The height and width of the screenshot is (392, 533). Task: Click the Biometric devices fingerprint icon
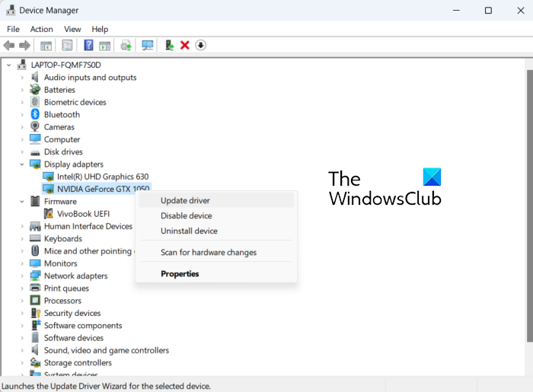(x=35, y=102)
